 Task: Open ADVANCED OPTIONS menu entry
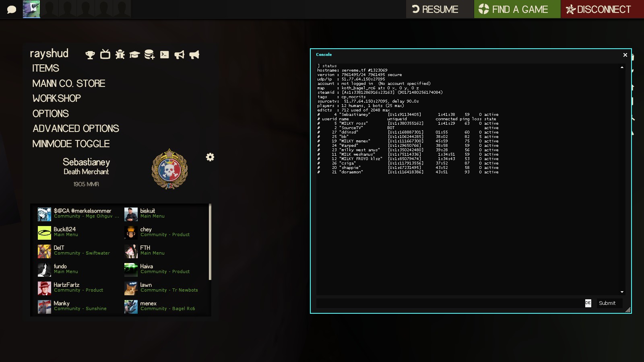point(76,129)
